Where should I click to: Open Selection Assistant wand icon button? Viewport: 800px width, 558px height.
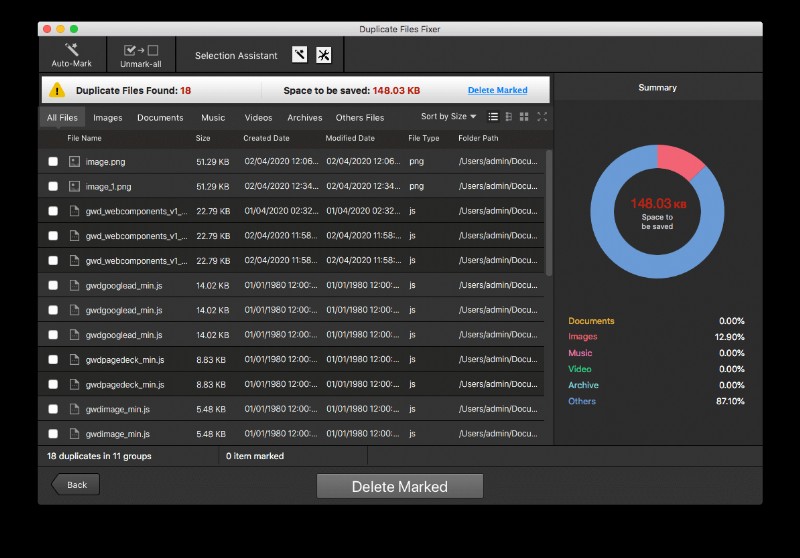pyautogui.click(x=299, y=55)
